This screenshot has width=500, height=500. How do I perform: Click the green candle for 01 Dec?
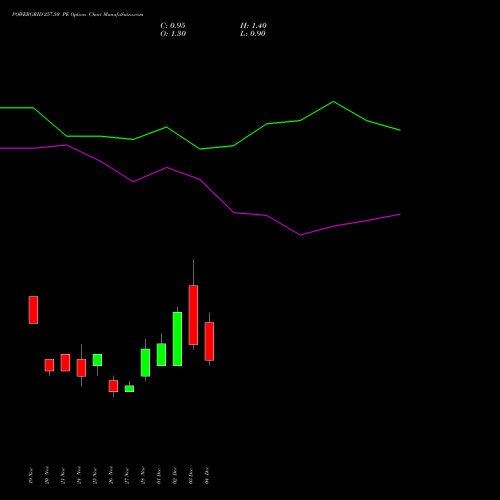coord(161,354)
